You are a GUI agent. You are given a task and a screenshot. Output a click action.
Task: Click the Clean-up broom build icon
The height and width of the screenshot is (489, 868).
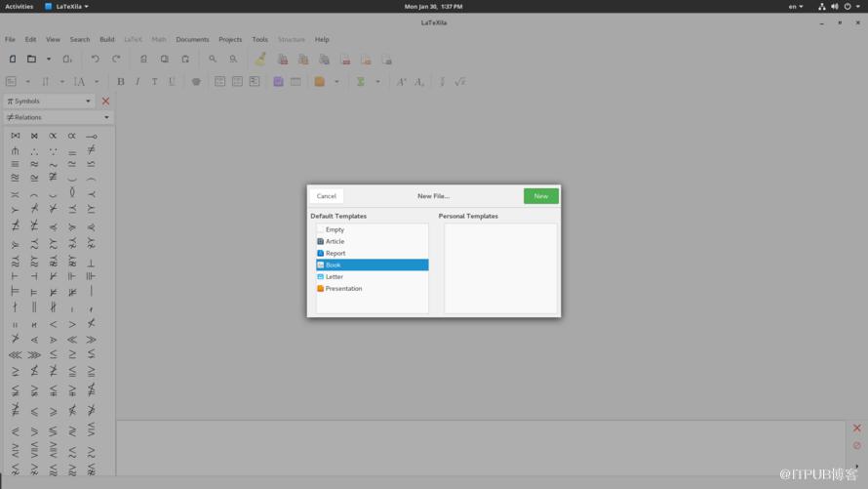tap(260, 59)
